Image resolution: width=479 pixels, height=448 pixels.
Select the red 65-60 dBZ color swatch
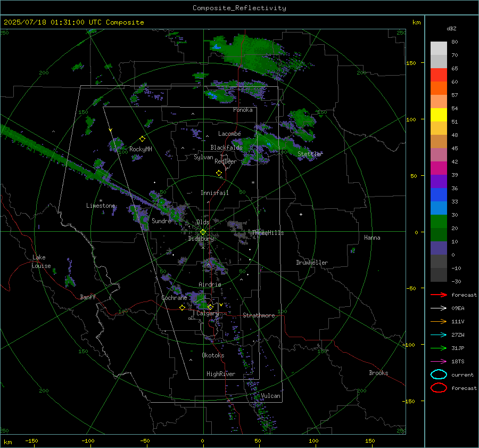pos(439,75)
